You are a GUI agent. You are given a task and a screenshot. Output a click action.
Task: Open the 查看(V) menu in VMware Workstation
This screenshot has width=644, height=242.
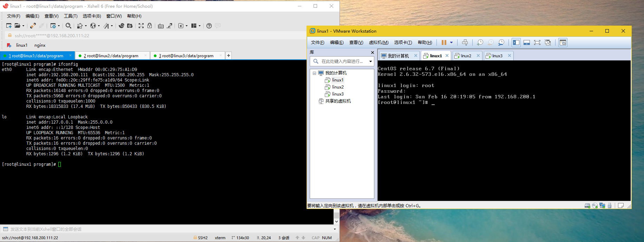[x=356, y=42]
